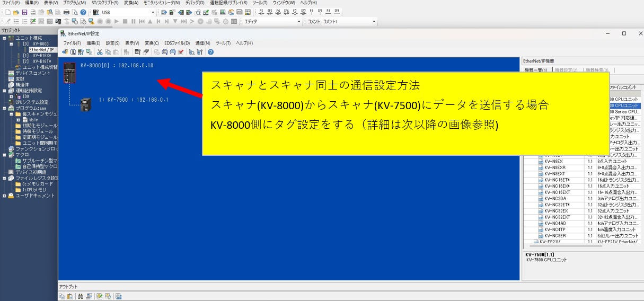
Task: Open the EDSファイル(D) menu
Action: click(177, 43)
